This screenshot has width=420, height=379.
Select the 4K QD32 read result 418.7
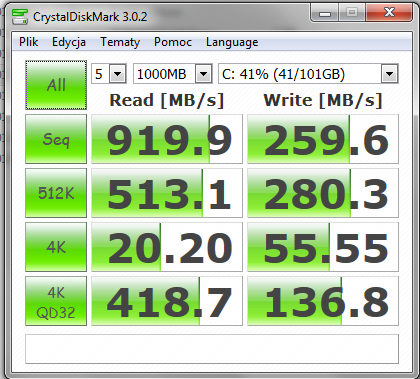[x=167, y=301]
